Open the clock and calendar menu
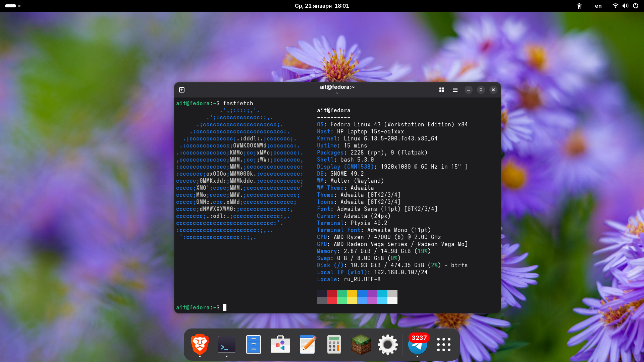The image size is (644, 362). (x=322, y=6)
